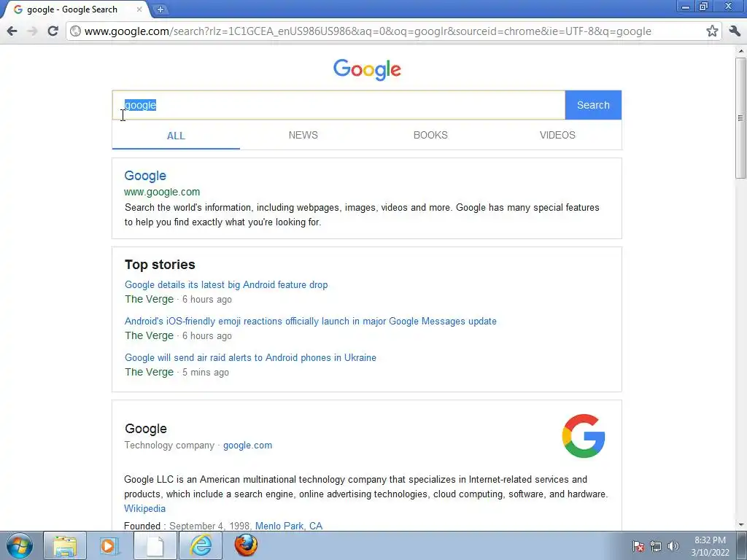Switch to the NEWS tab
The width and height of the screenshot is (747, 560).
tap(303, 135)
